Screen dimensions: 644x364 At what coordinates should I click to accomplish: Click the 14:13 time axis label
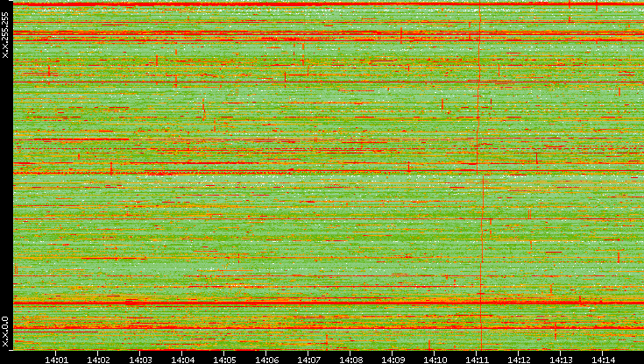(561, 360)
